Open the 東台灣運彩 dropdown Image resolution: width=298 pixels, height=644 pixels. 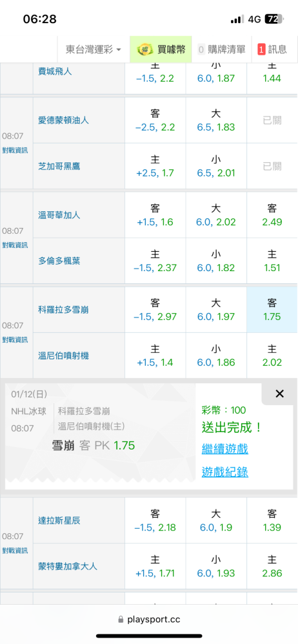(94, 50)
